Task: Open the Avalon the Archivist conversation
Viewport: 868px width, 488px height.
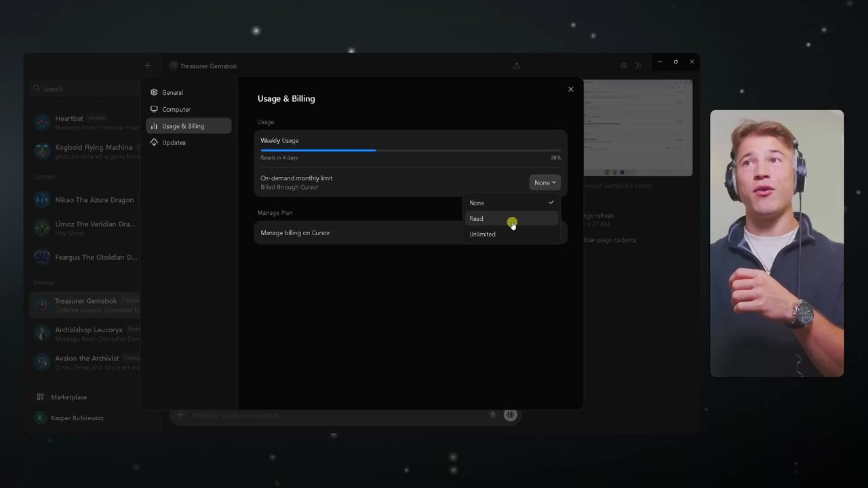Action: [x=85, y=363]
